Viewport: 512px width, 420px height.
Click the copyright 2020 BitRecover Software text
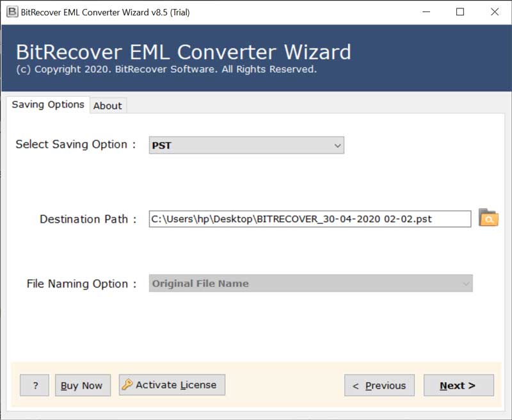click(166, 69)
